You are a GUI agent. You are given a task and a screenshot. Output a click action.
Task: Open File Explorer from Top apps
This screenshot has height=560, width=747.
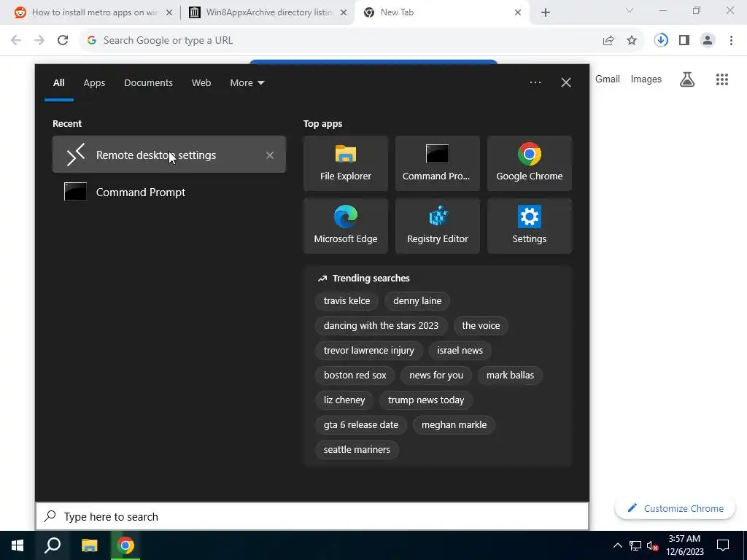tap(345, 163)
